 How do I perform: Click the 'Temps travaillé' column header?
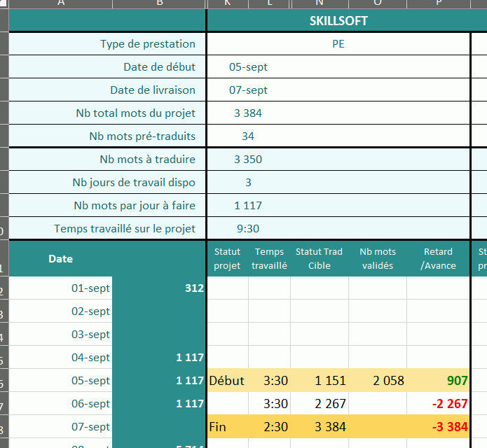[x=269, y=259]
